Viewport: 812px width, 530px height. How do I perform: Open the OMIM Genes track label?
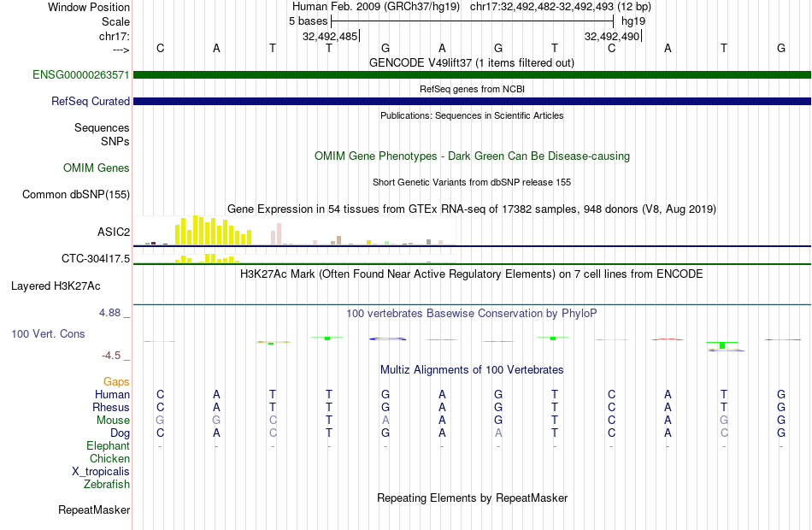pyautogui.click(x=96, y=168)
